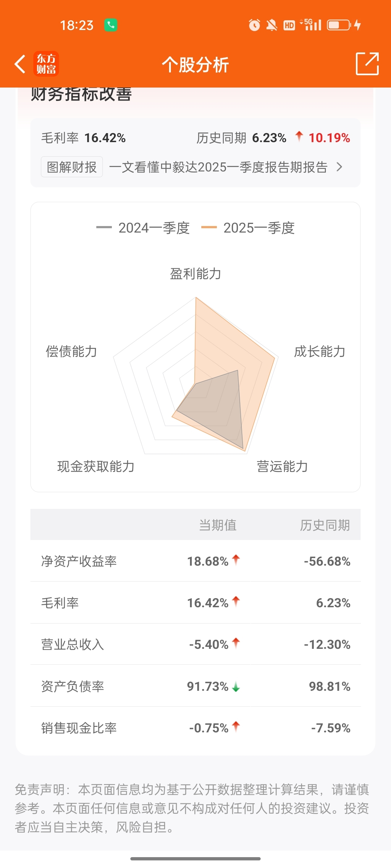The width and height of the screenshot is (391, 868).
Task: Open 一文看懂中毅达2025一季度报告期报告 link
Action: (218, 167)
